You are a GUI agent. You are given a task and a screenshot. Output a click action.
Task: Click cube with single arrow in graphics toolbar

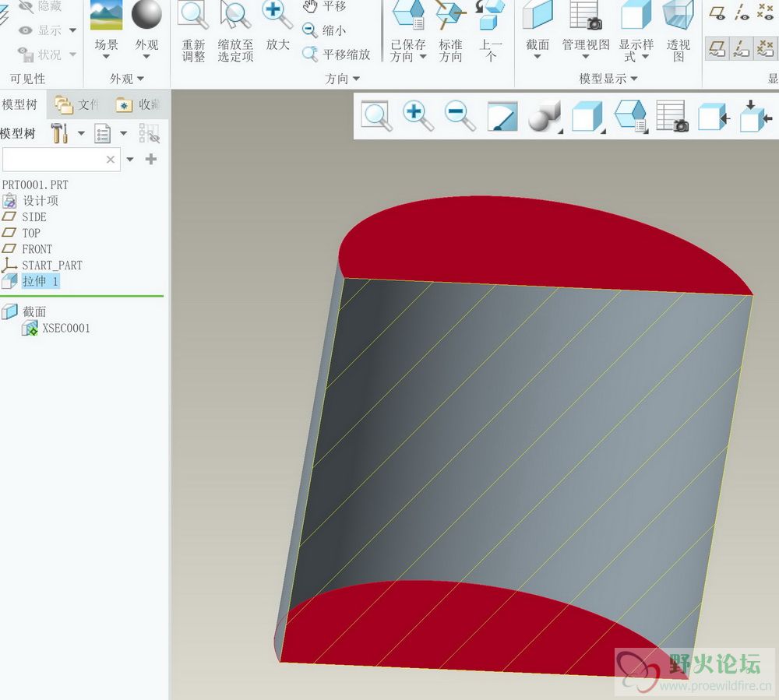point(714,117)
